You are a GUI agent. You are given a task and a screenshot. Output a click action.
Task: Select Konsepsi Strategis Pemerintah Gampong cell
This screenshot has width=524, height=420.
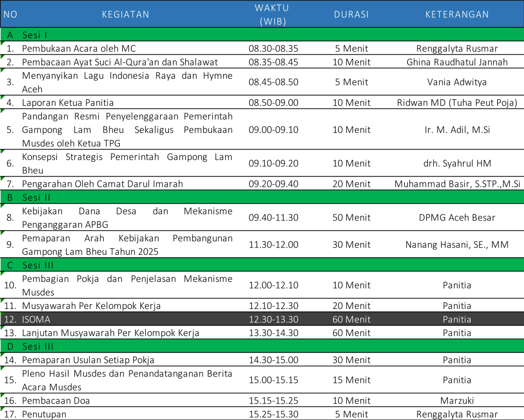[127, 163]
